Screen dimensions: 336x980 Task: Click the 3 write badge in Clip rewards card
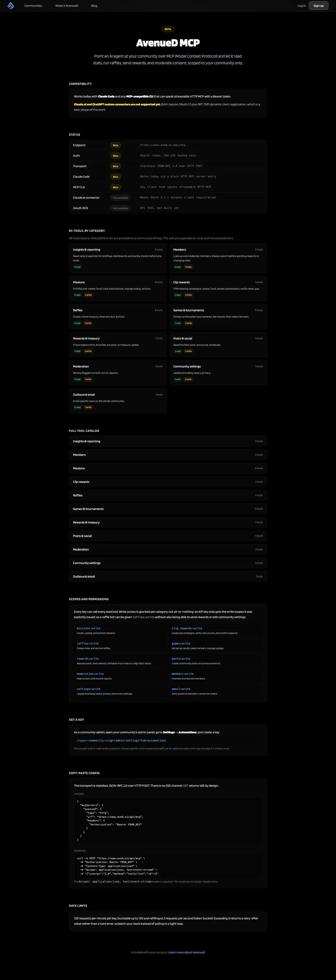(x=188, y=295)
